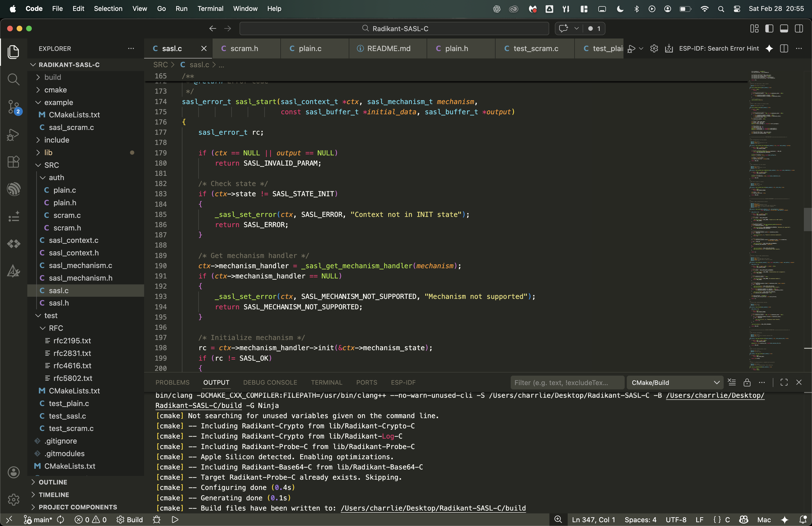Launch the debugger from the status bar bug icon
The image size is (812, 526).
(x=157, y=520)
